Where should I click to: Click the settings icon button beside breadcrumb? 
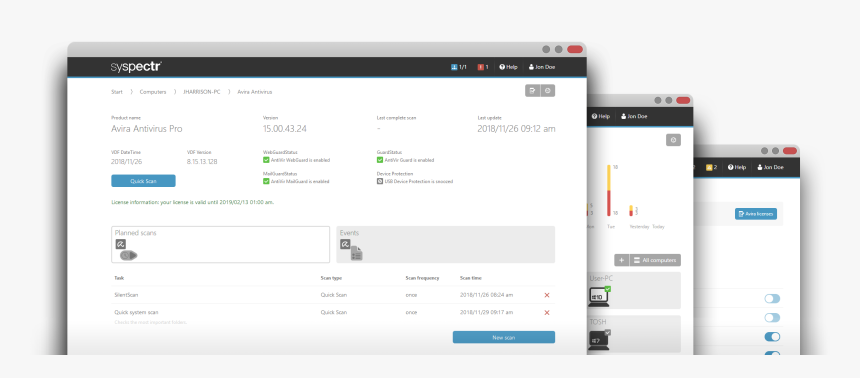(x=547, y=91)
